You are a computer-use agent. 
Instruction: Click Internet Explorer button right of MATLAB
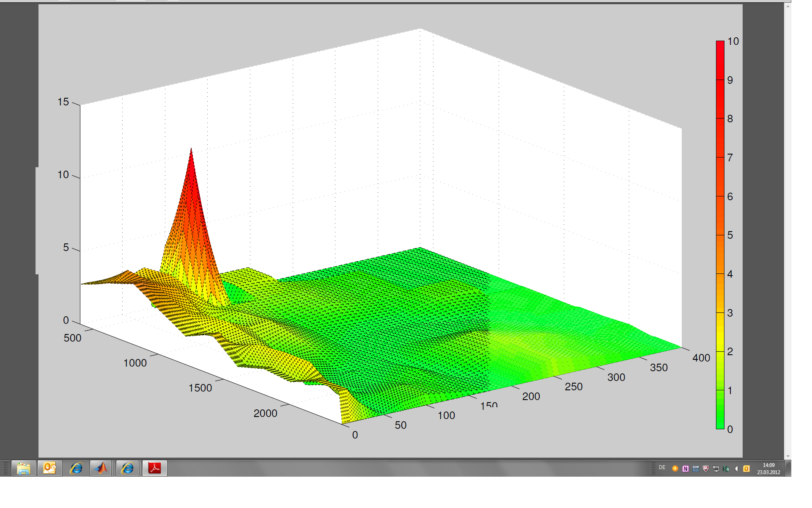(127, 469)
